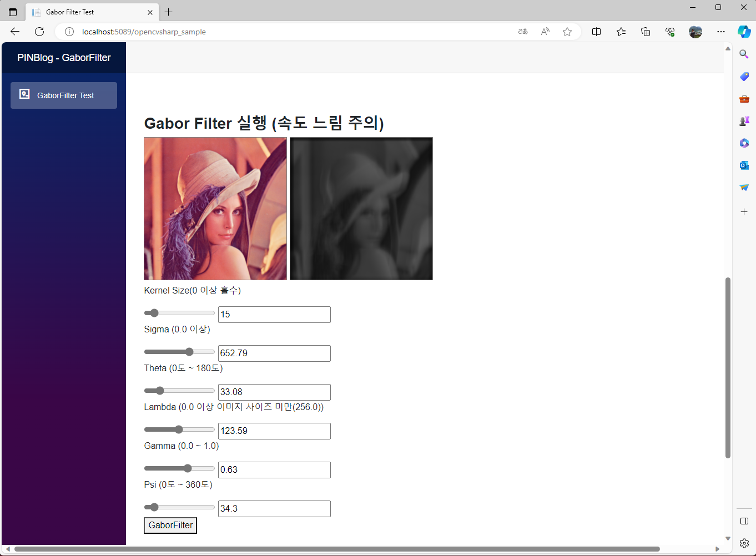The image size is (756, 556).
Task: Open Outlook from the sidebar
Action: pyautogui.click(x=744, y=165)
